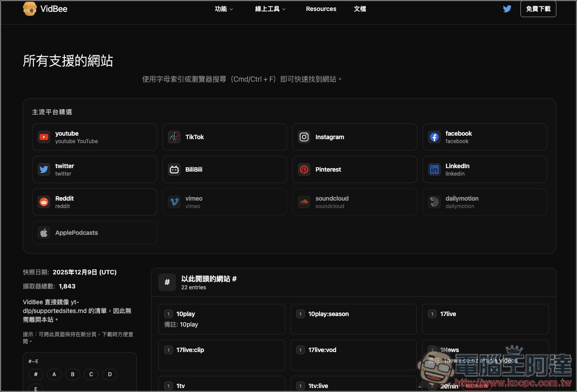Click the 所有支援的網站 page heading
The height and width of the screenshot is (392, 577).
[68, 61]
